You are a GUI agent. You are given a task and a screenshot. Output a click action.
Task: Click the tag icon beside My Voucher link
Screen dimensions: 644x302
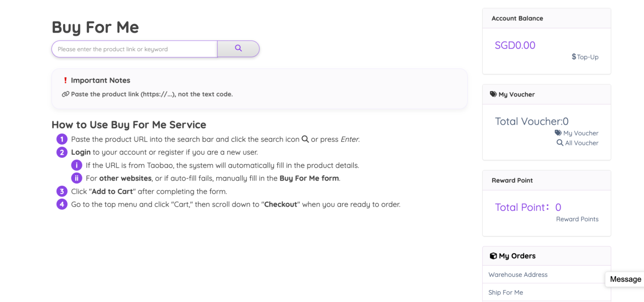[x=558, y=133]
